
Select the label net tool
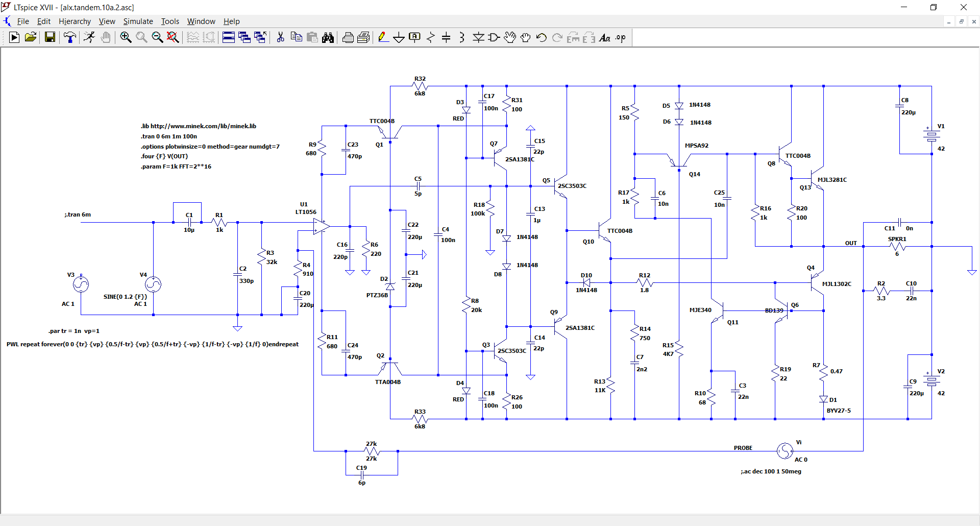click(x=415, y=37)
